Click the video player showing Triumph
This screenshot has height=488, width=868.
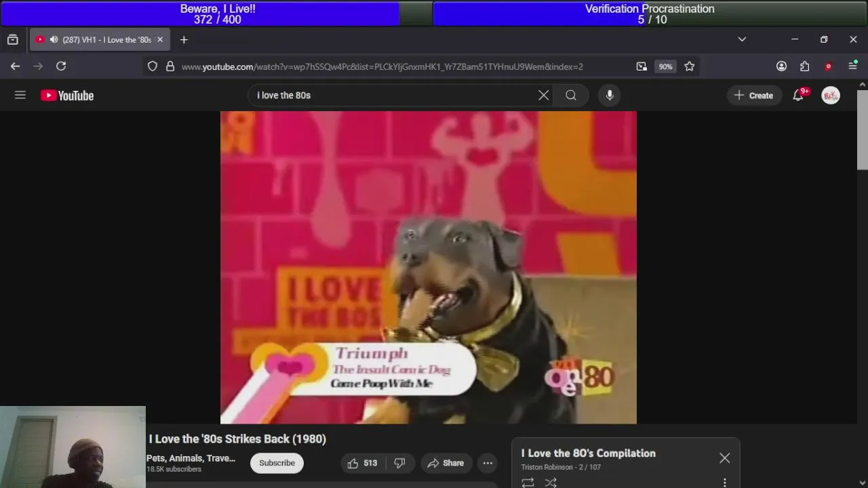click(x=428, y=267)
